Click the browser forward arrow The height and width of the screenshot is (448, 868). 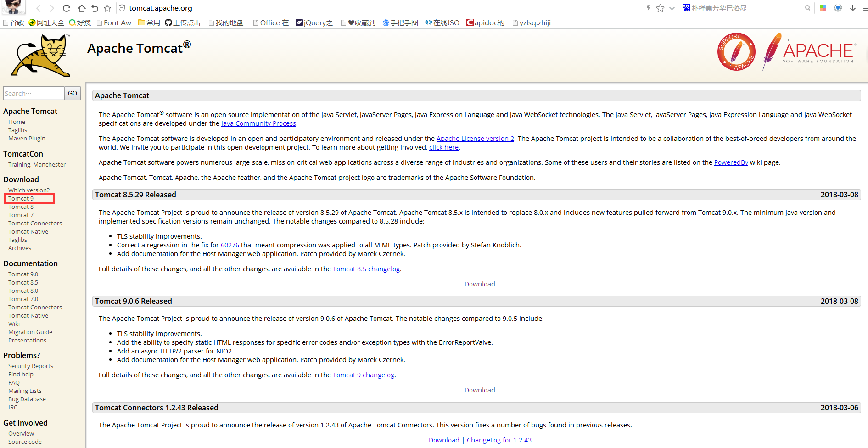point(52,8)
